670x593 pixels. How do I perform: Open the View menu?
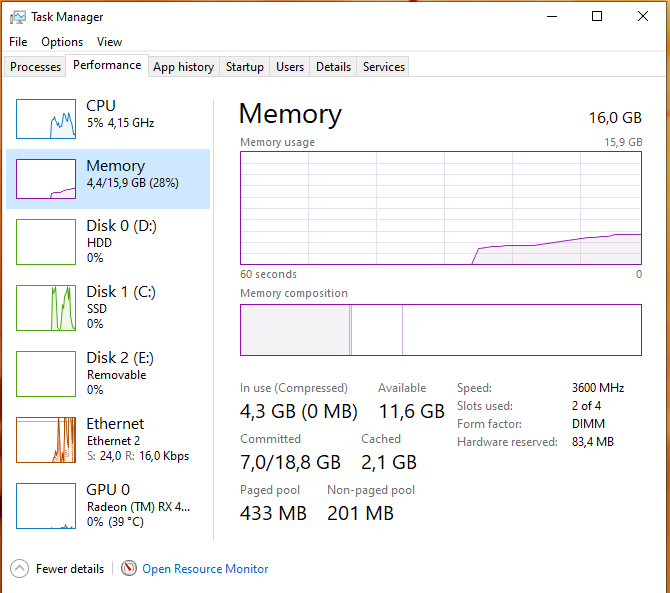109,42
